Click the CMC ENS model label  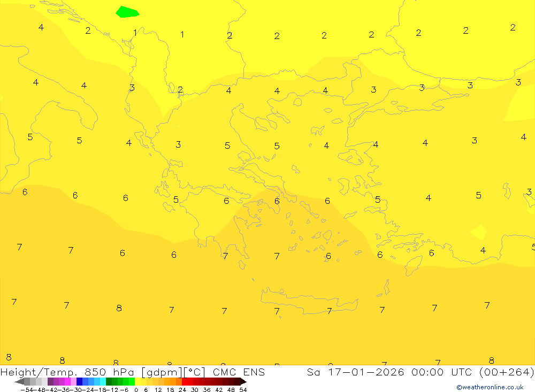(x=239, y=372)
